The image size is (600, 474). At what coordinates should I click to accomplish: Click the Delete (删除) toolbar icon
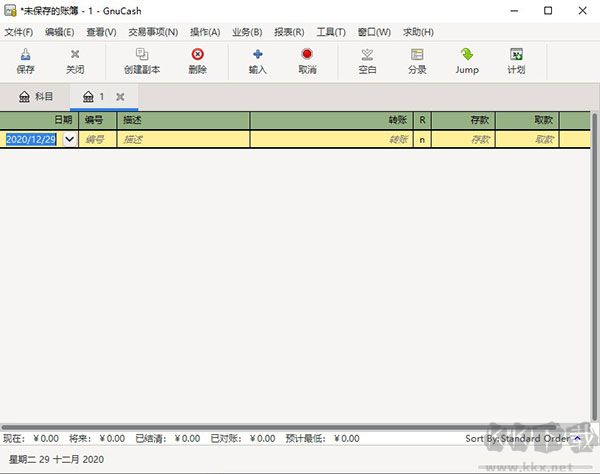(197, 54)
